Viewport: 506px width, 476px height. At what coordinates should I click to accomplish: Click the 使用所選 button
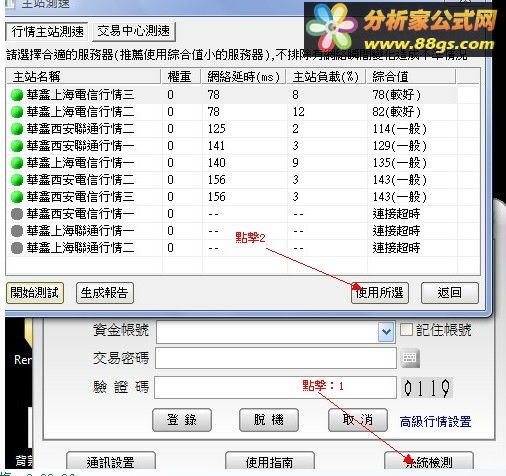tap(380, 293)
